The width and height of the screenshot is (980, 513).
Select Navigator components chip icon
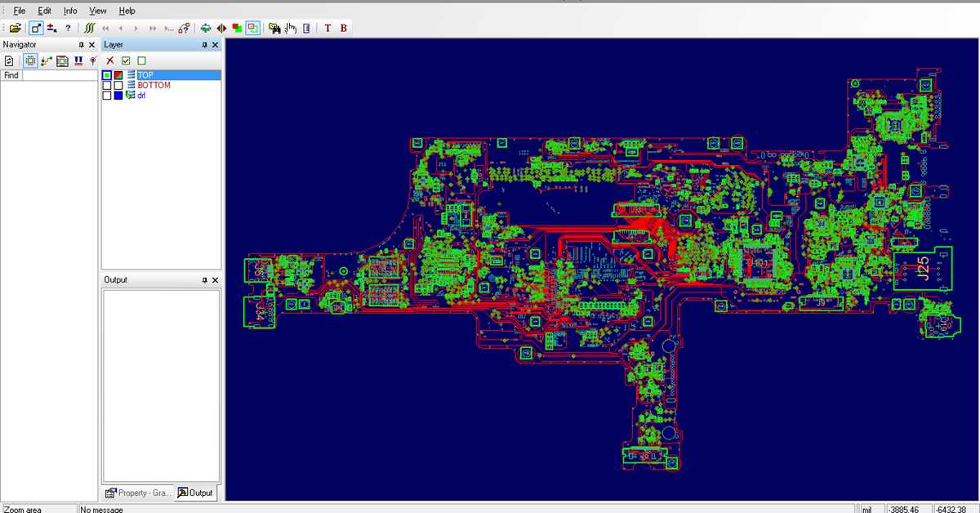pos(30,60)
